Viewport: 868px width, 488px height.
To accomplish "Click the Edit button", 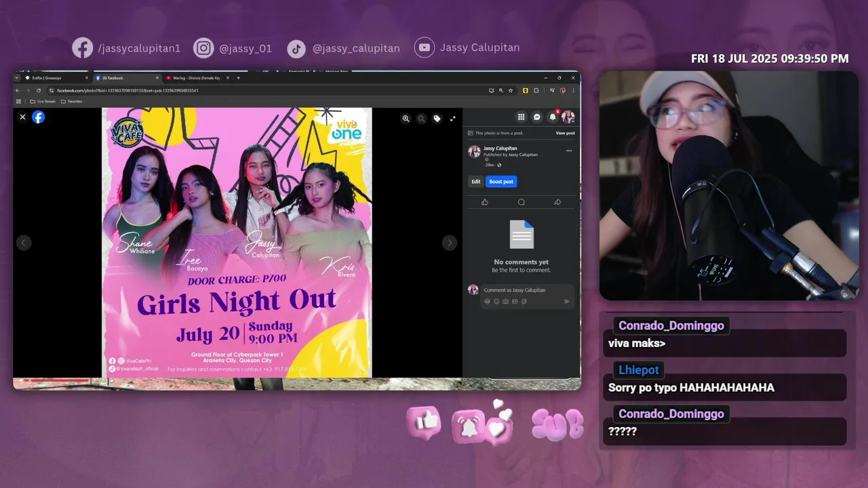I will 476,182.
